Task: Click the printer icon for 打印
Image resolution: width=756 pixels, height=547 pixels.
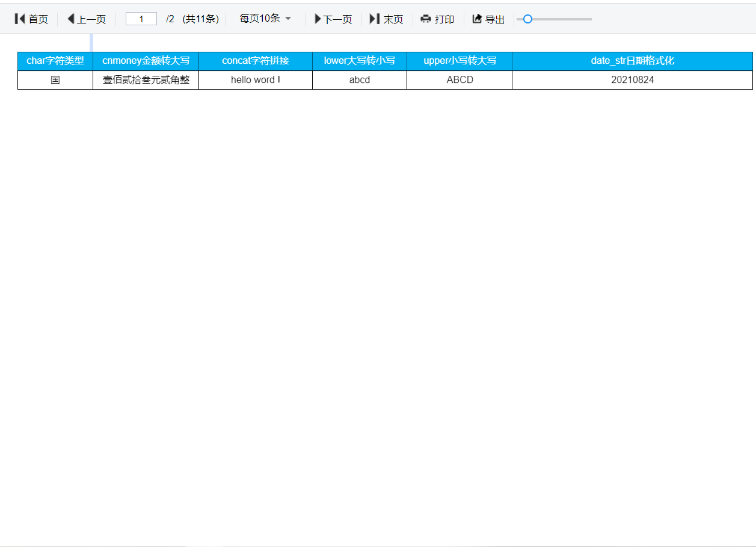Action: [426, 19]
